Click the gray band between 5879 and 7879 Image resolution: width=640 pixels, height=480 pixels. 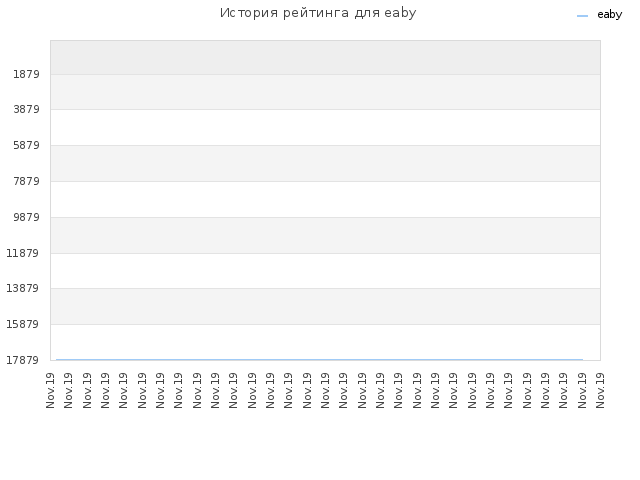(x=325, y=163)
